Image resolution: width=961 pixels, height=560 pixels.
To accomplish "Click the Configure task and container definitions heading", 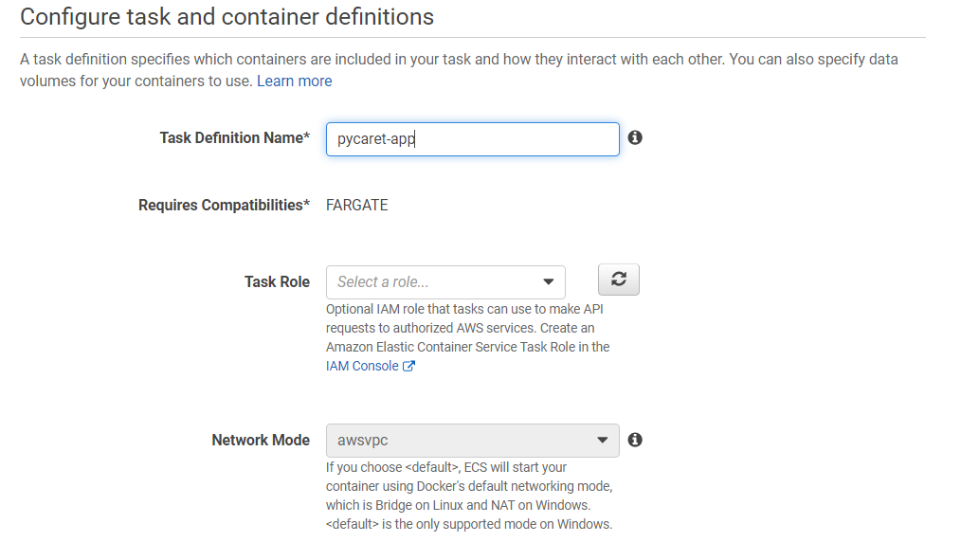I will click(x=227, y=17).
